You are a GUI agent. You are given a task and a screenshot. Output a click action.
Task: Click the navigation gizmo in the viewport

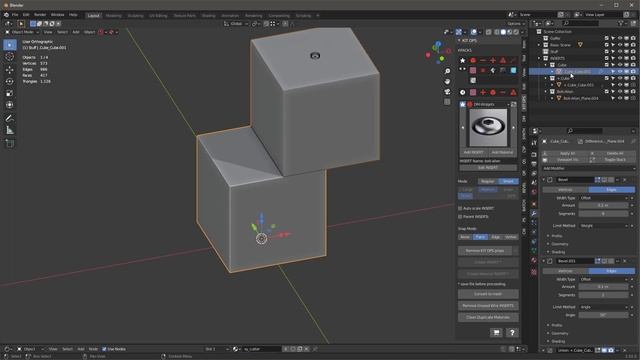point(438,52)
